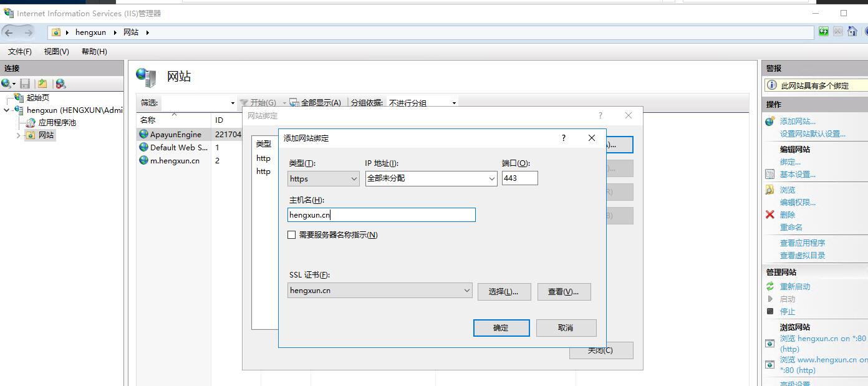Click the 确定 button to confirm binding

click(x=501, y=328)
